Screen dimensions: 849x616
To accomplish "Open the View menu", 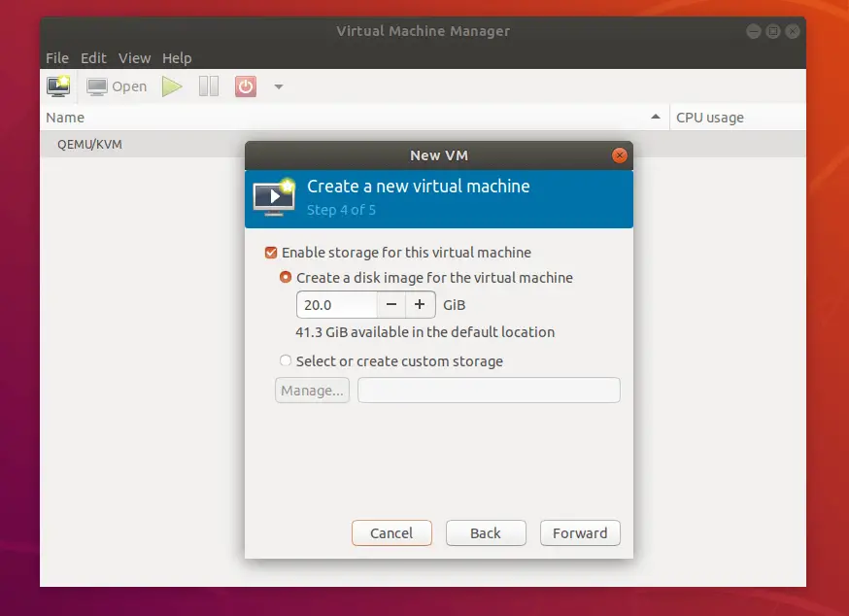I will pos(134,58).
